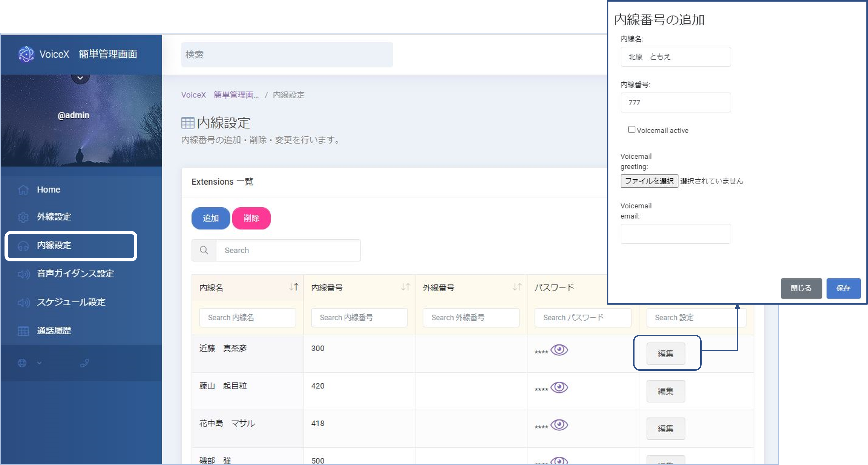
Task: Click 保存 in the add-extension dialog
Action: coord(843,288)
